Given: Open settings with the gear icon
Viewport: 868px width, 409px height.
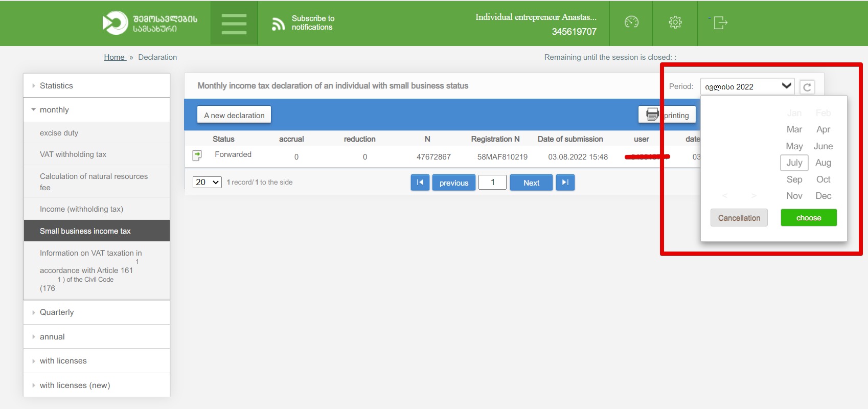Looking at the screenshot, I should pyautogui.click(x=675, y=22).
